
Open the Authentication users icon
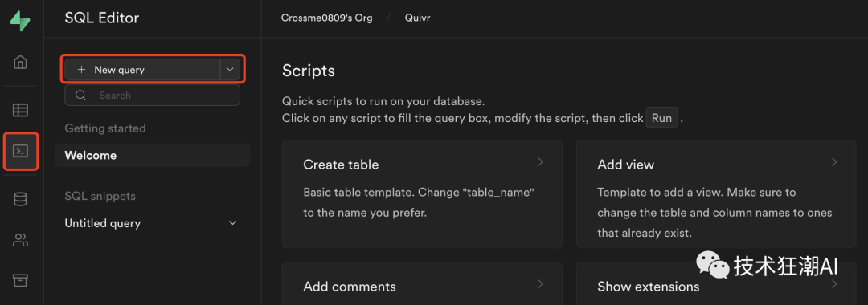tap(20, 240)
